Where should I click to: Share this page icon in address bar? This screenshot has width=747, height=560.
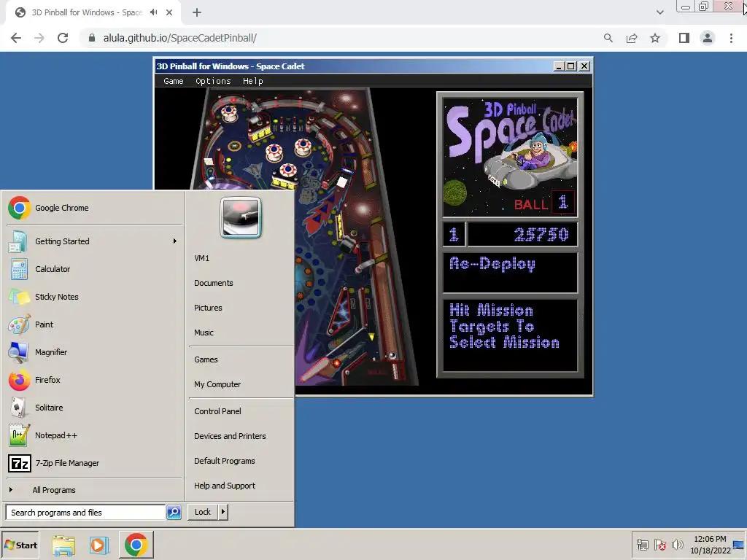coord(632,38)
